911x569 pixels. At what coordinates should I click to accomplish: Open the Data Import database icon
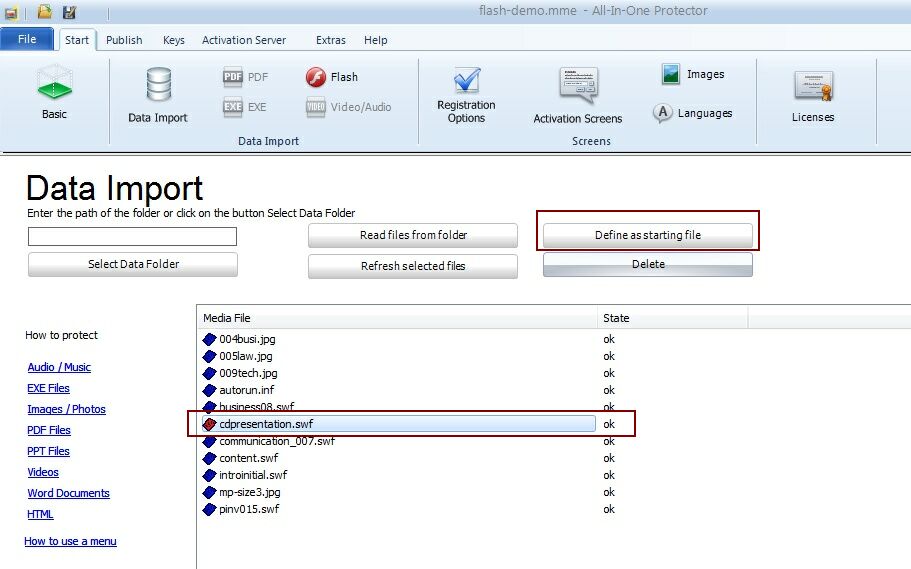click(x=158, y=85)
